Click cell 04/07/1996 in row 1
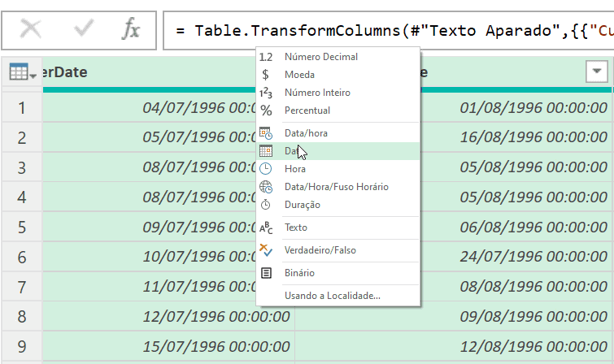This screenshot has height=364, width=614. coord(149,108)
